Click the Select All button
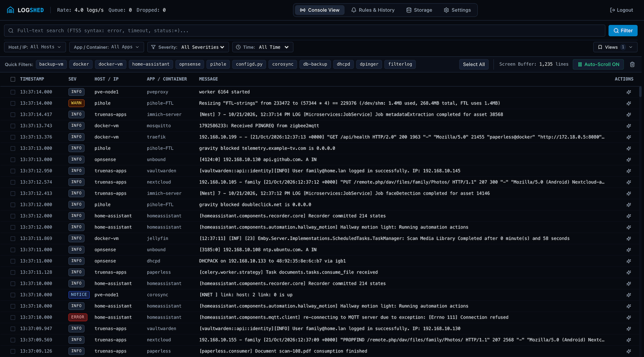The image size is (644, 357). [474, 64]
